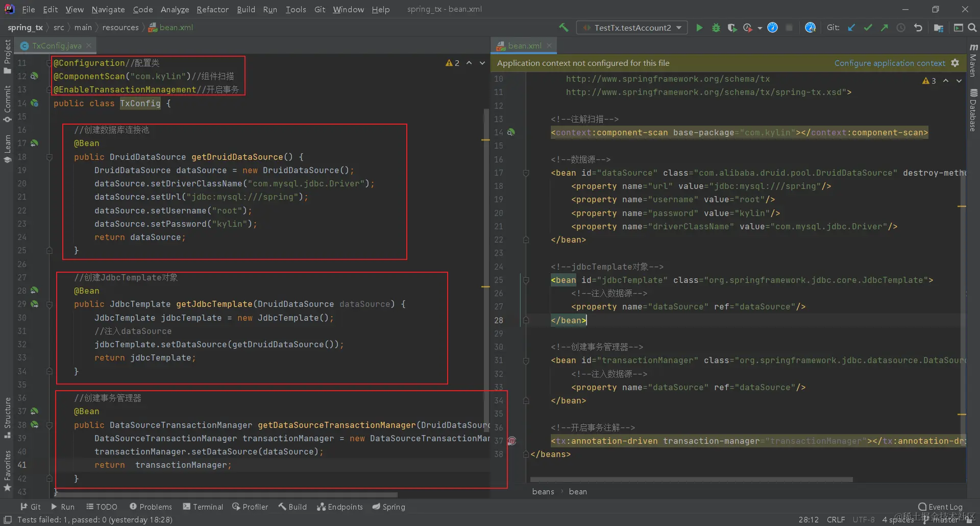Screen dimensions: 980x526
Task: Open the Terminal tool window button
Action: pyautogui.click(x=203, y=507)
